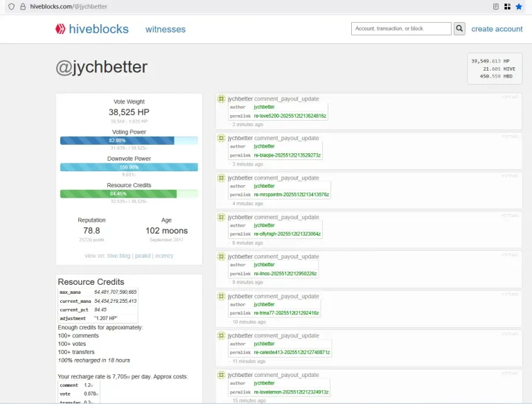Click the '3 minutes ago' timestamp
The image size is (532, 404).
pyautogui.click(x=248, y=164)
